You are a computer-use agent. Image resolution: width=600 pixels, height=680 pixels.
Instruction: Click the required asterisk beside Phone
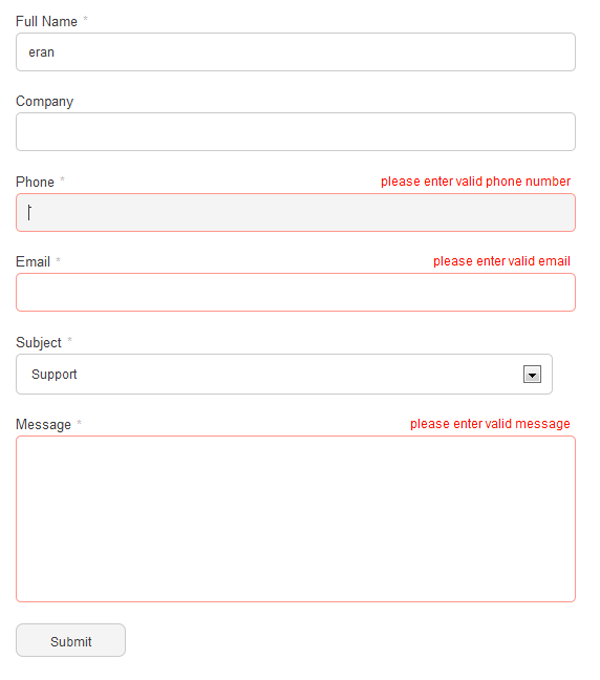[62, 179]
